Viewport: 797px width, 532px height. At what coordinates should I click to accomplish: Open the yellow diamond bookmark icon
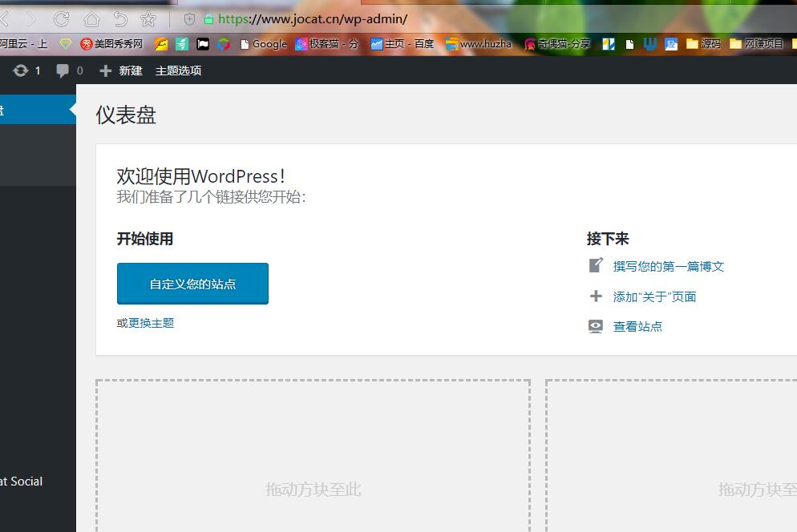[x=66, y=44]
